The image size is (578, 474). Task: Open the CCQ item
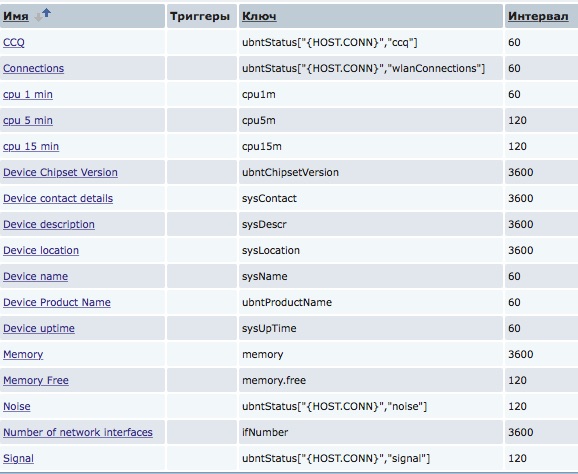click(x=14, y=42)
